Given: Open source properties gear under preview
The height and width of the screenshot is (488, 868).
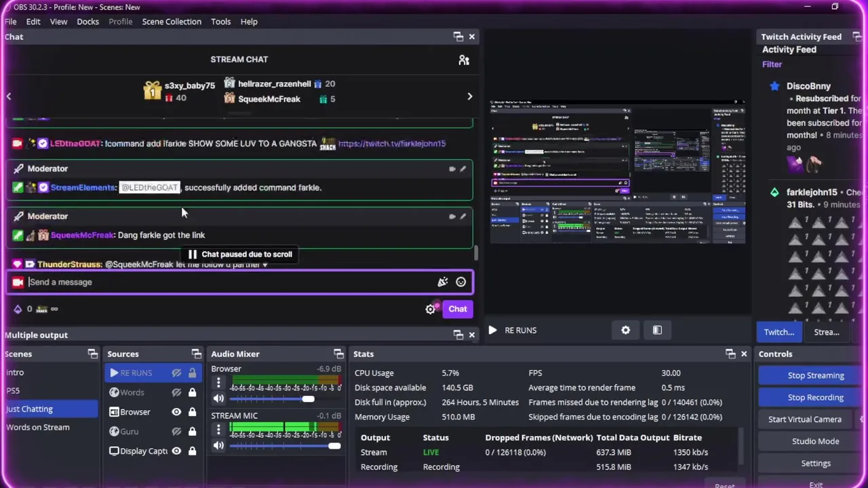Looking at the screenshot, I should pos(625,330).
